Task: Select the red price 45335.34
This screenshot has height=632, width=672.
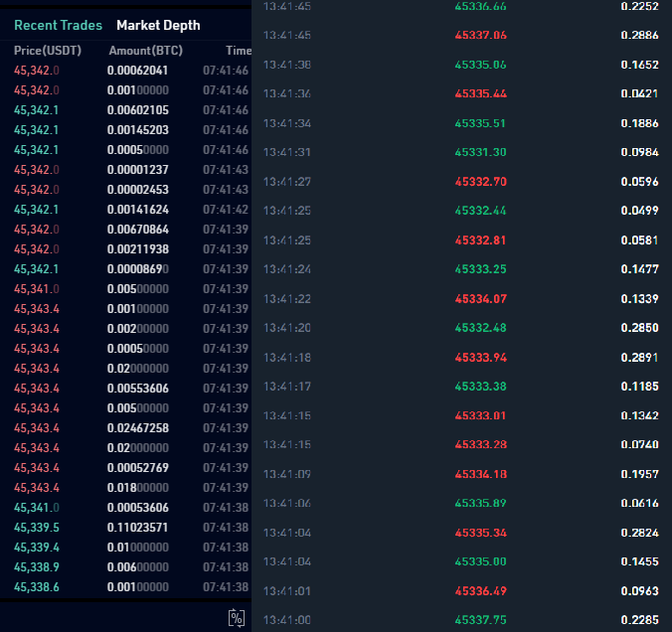Action: [480, 533]
